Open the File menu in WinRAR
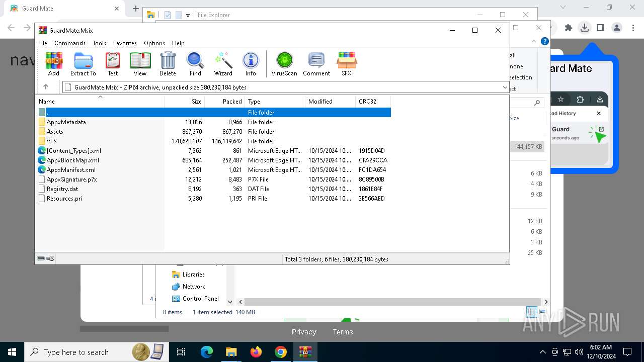 pyautogui.click(x=43, y=43)
